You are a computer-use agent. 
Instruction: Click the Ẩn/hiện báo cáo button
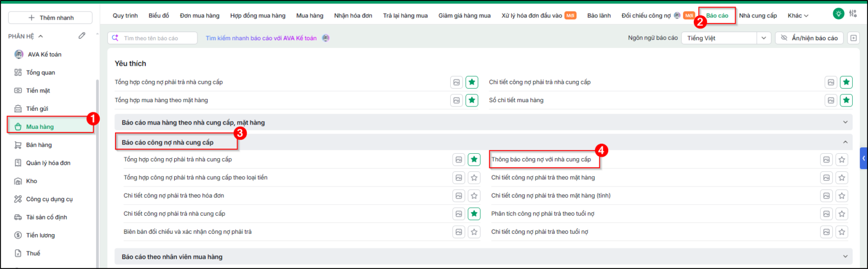tap(809, 38)
